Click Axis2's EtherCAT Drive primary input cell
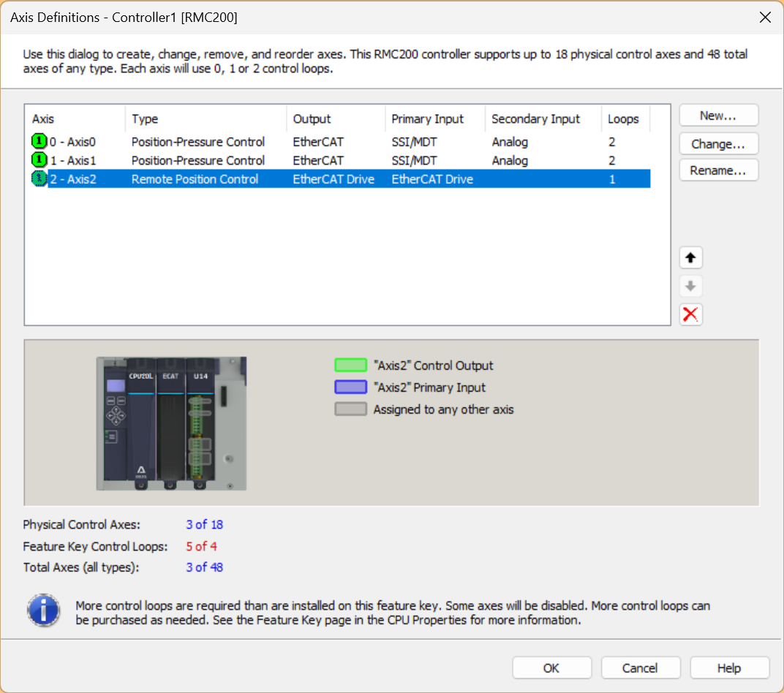784x693 pixels. point(432,179)
